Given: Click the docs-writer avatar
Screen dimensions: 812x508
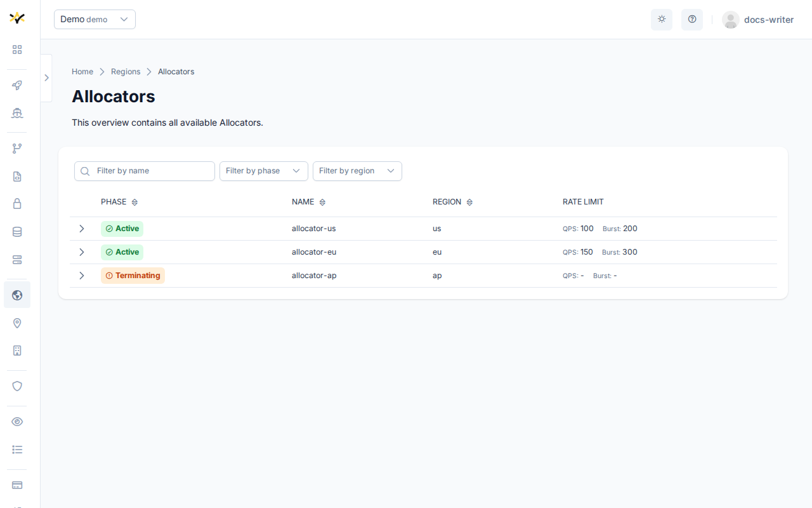Looking at the screenshot, I should (x=731, y=20).
